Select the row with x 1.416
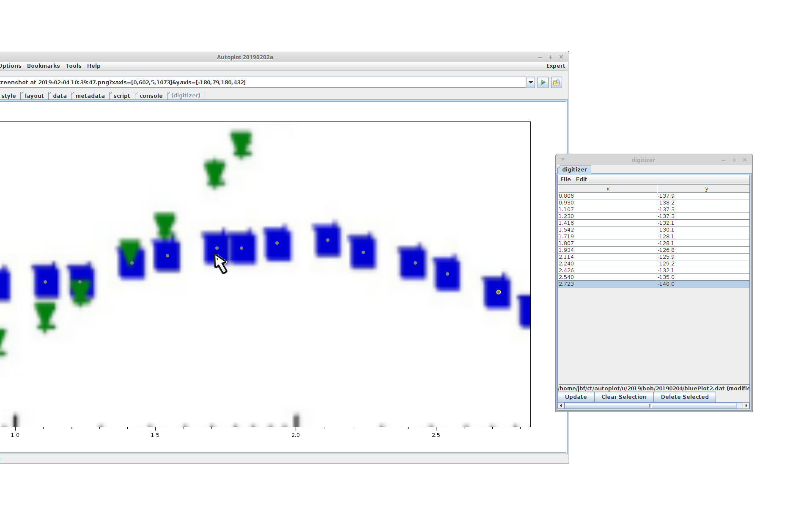The width and height of the screenshot is (812, 508). click(654, 223)
